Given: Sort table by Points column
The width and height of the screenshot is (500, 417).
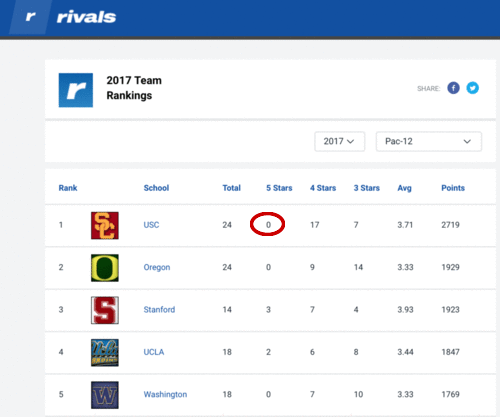Looking at the screenshot, I should (x=453, y=188).
